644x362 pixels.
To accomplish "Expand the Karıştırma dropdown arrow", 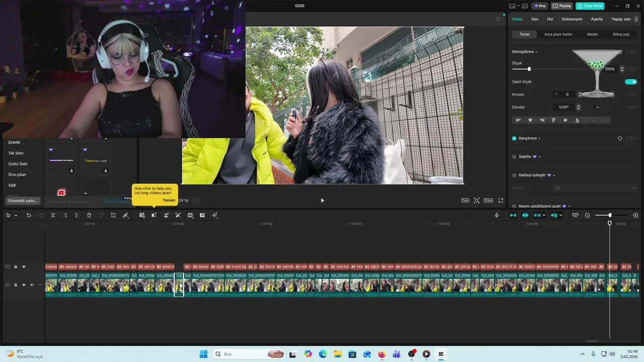I will coord(539,138).
